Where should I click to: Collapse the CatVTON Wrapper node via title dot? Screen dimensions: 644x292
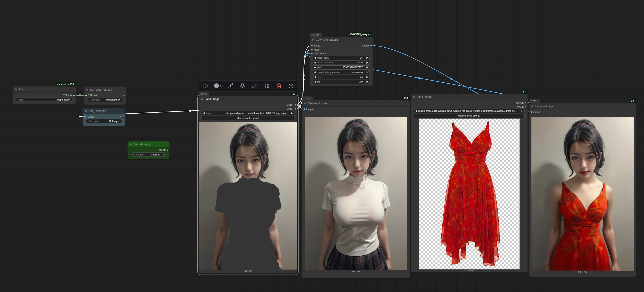coord(312,40)
